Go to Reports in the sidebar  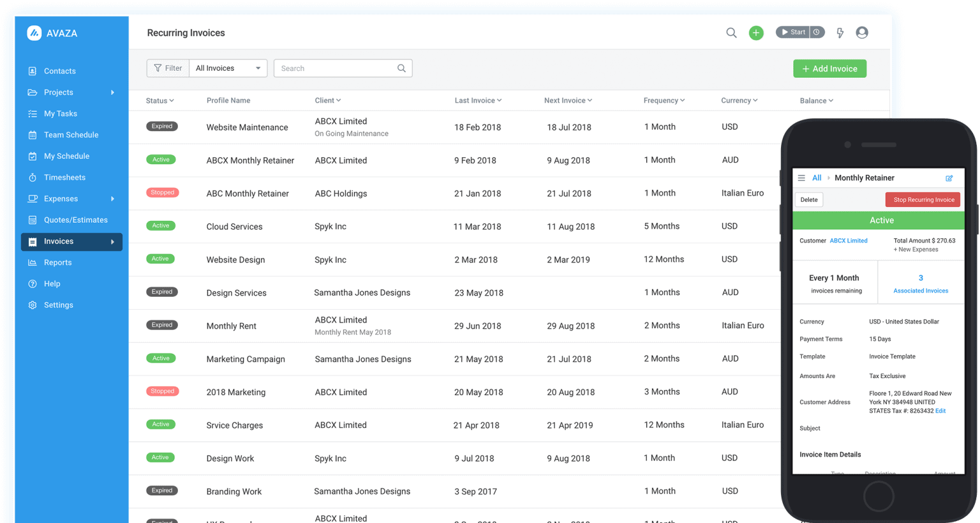point(57,262)
